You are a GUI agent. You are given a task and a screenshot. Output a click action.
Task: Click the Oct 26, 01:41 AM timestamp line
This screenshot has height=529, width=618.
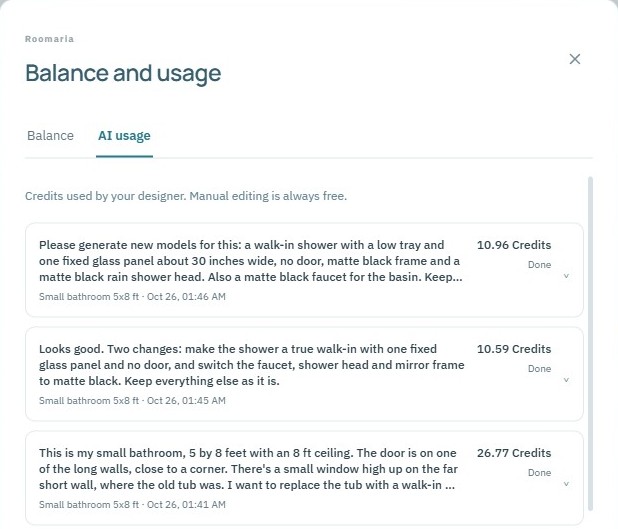132,505
